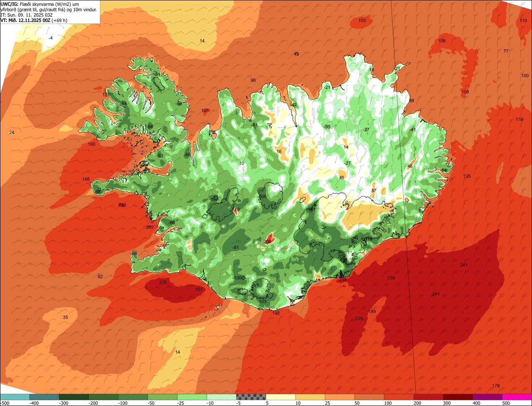Click initial time 'IT: Sun. 09. 11. 2025 03Z'
This screenshot has width=532, height=406.
pos(27,15)
